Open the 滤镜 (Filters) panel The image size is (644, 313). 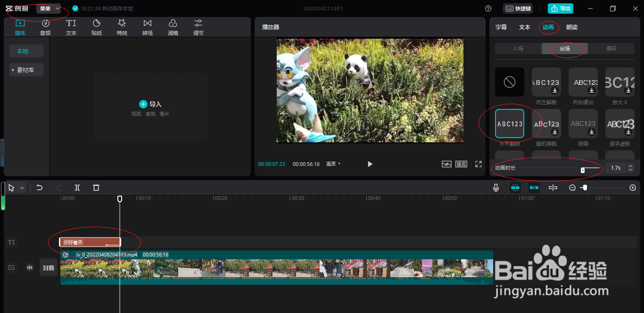[x=173, y=27]
